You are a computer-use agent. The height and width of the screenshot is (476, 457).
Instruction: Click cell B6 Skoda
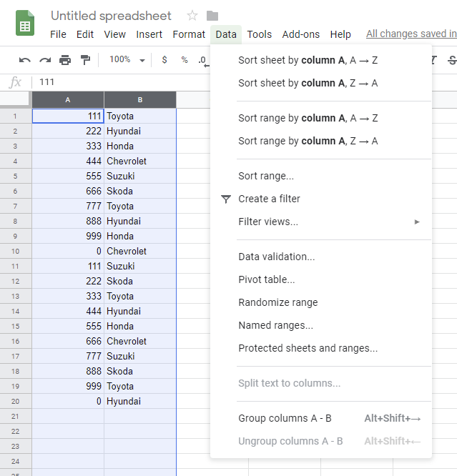point(140,191)
